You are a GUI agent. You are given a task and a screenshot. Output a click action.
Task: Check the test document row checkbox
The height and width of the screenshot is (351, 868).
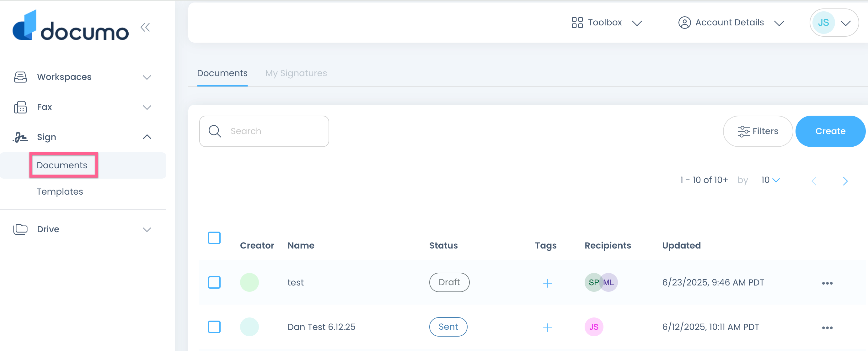[x=214, y=282]
